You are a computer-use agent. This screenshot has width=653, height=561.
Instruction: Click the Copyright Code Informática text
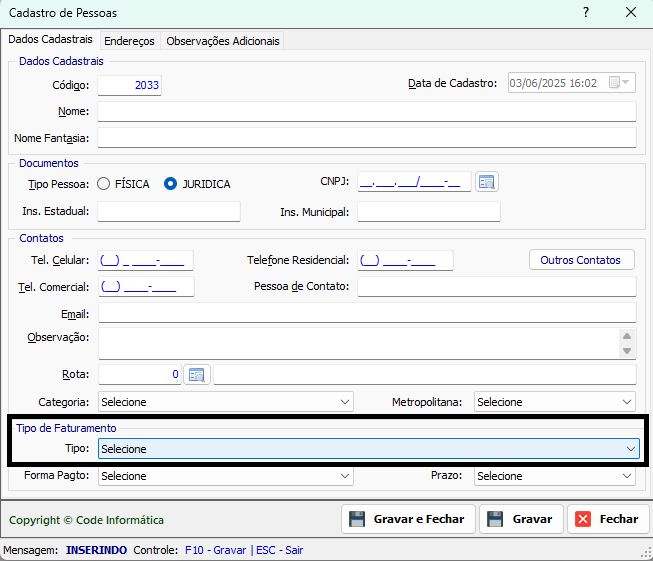[86, 520]
